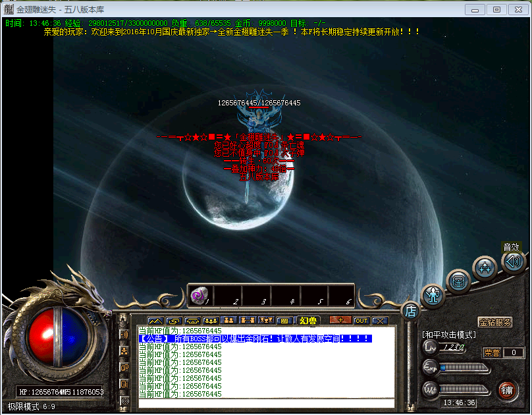Screen dimensions: 532x415
Task: Use the purple swirl stone in slot 1
Action: 200,296
